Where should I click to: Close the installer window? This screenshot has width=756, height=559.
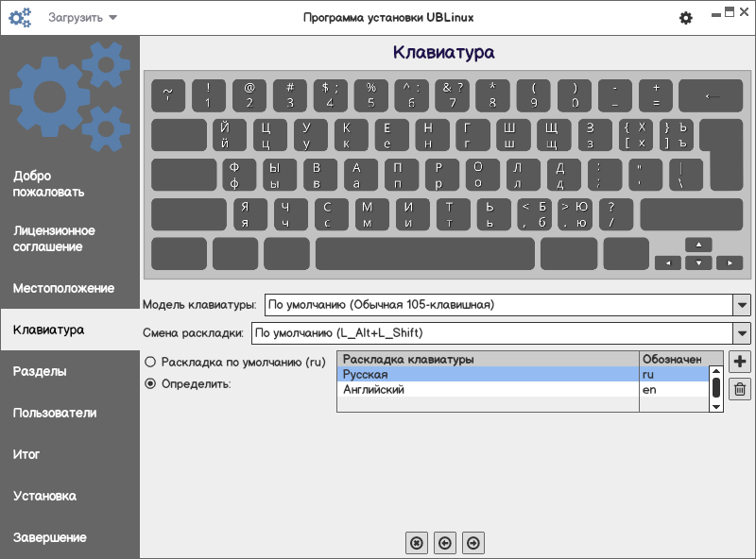tap(745, 12)
